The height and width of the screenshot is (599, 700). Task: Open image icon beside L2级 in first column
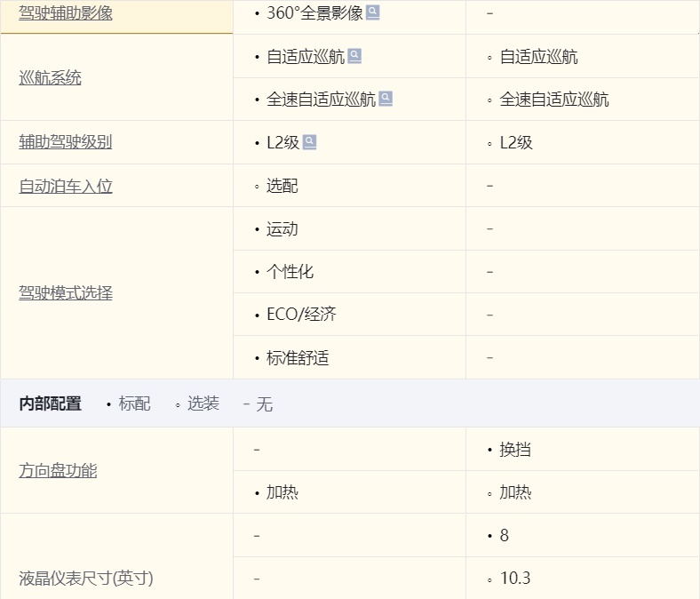(309, 142)
